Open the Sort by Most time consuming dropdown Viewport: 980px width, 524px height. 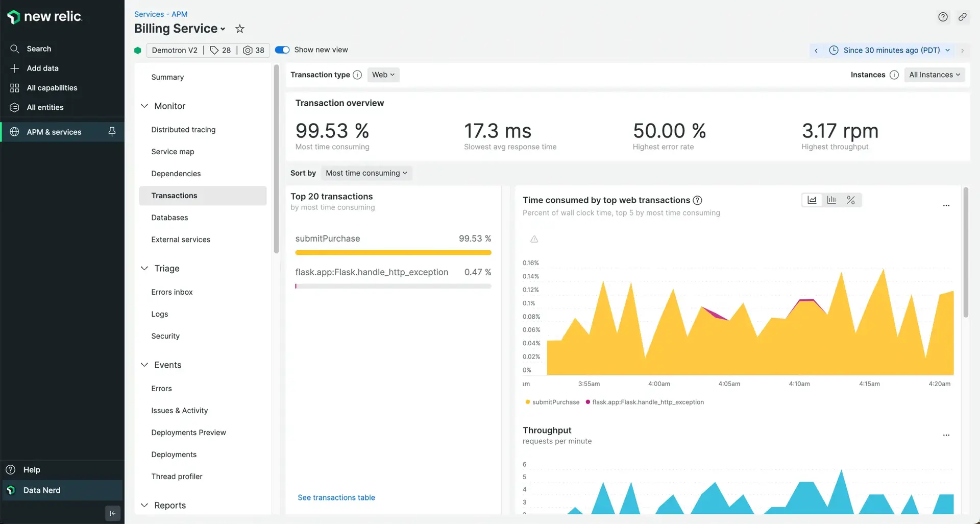click(366, 173)
